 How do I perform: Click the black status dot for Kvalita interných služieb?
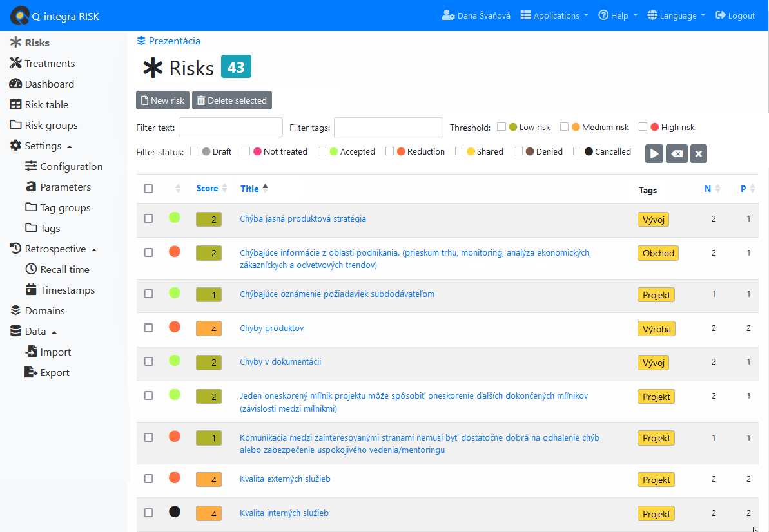pos(175,511)
